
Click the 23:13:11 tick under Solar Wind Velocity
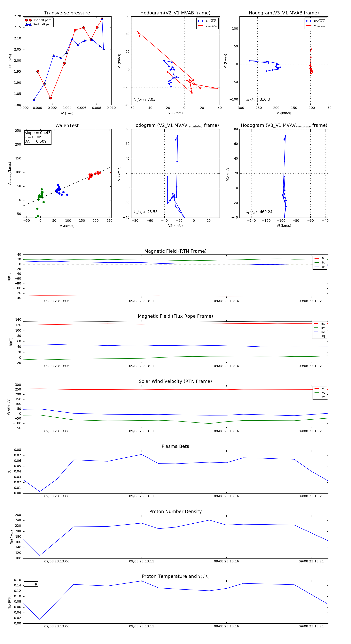[x=141, y=431]
